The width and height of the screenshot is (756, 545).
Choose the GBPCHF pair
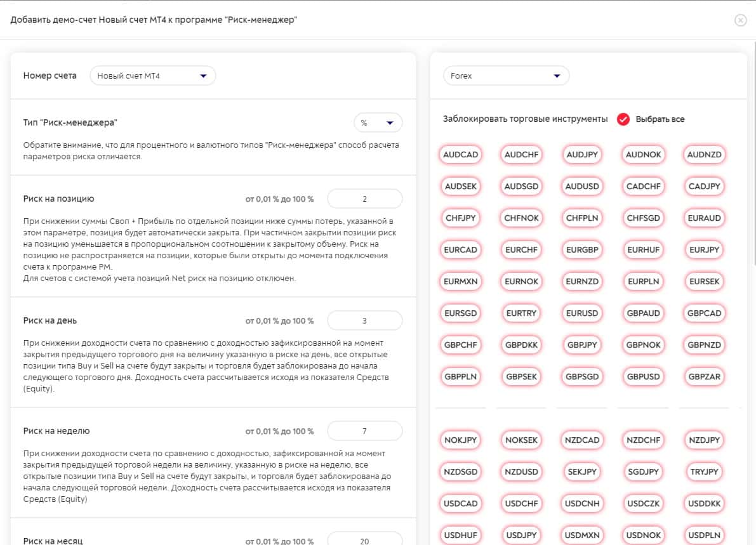460,346
